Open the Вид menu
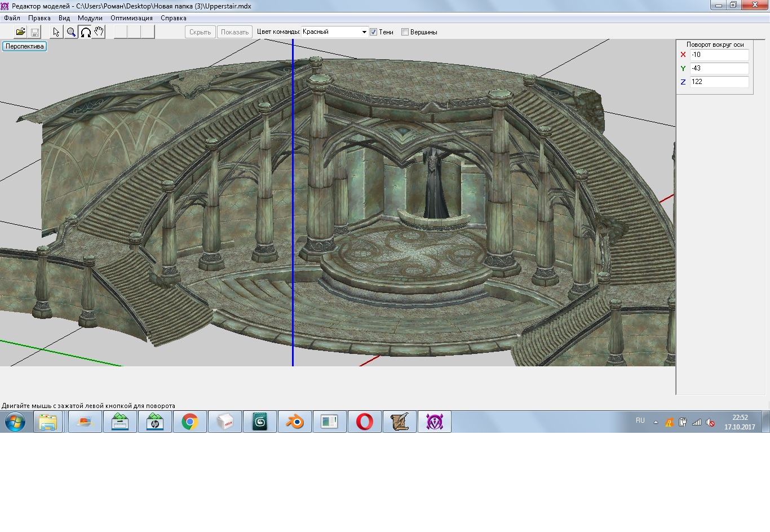Screen dimensions: 770x532 (64, 18)
